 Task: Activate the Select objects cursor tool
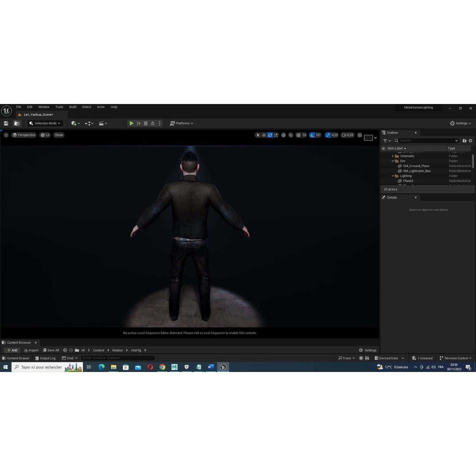pyautogui.click(x=258, y=135)
